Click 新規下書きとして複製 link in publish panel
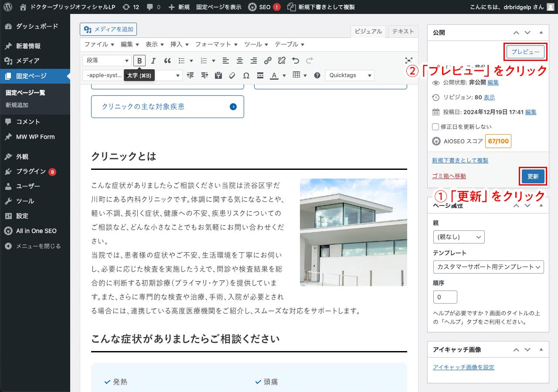This screenshot has height=392, width=558. pyautogui.click(x=460, y=160)
